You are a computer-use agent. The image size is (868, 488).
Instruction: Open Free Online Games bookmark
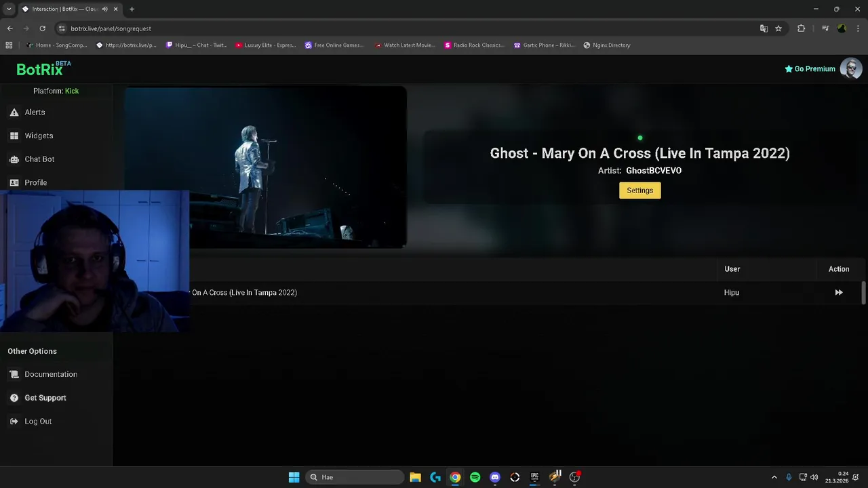tap(335, 45)
